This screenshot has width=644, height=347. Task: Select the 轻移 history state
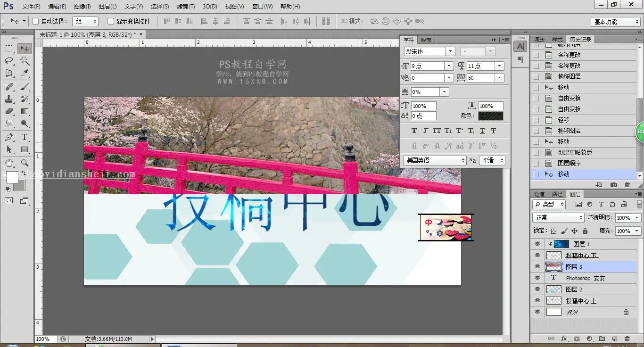click(x=583, y=120)
